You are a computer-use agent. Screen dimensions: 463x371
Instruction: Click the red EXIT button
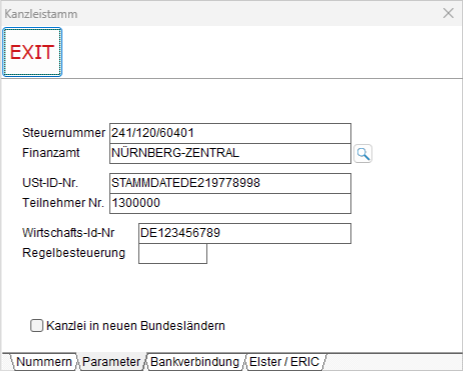click(32, 52)
